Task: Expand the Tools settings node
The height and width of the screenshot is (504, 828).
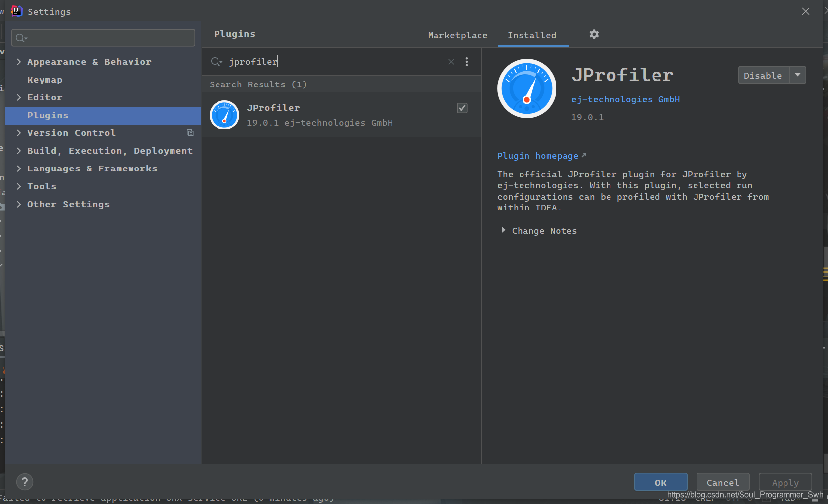Action: (x=19, y=186)
